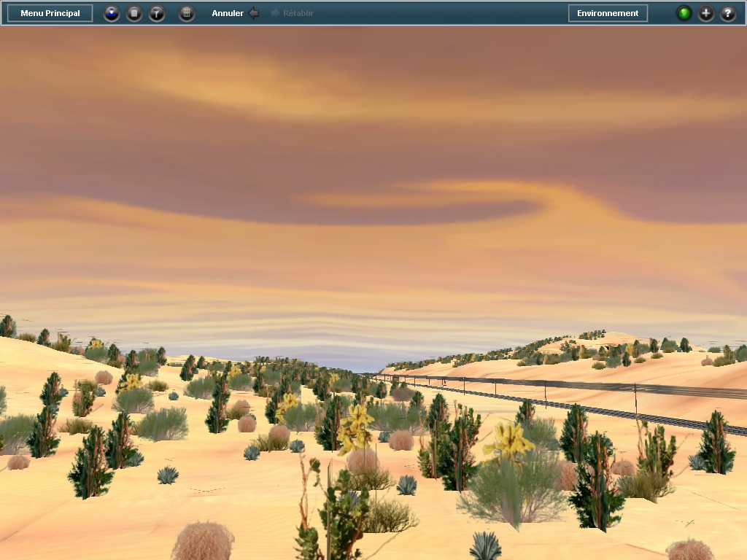This screenshot has height=560, width=747.
Task: Undo the last action with Annuler
Action: coord(235,13)
